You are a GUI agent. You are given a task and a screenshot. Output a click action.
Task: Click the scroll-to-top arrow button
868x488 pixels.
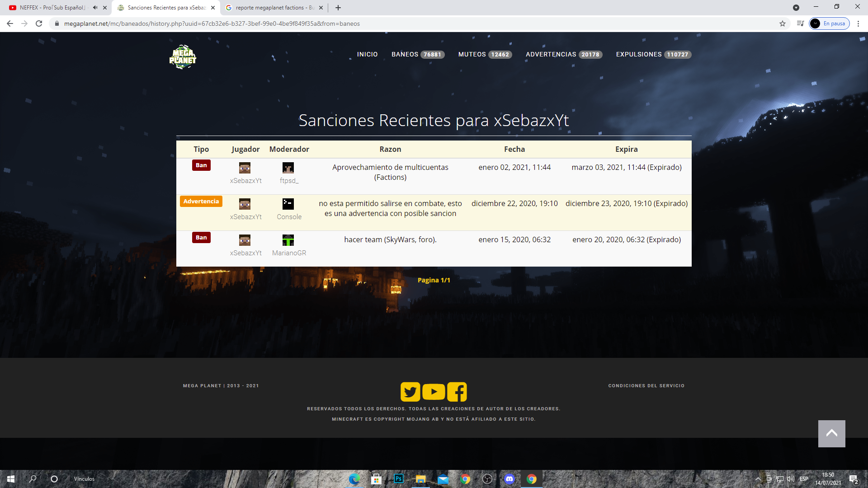831,434
